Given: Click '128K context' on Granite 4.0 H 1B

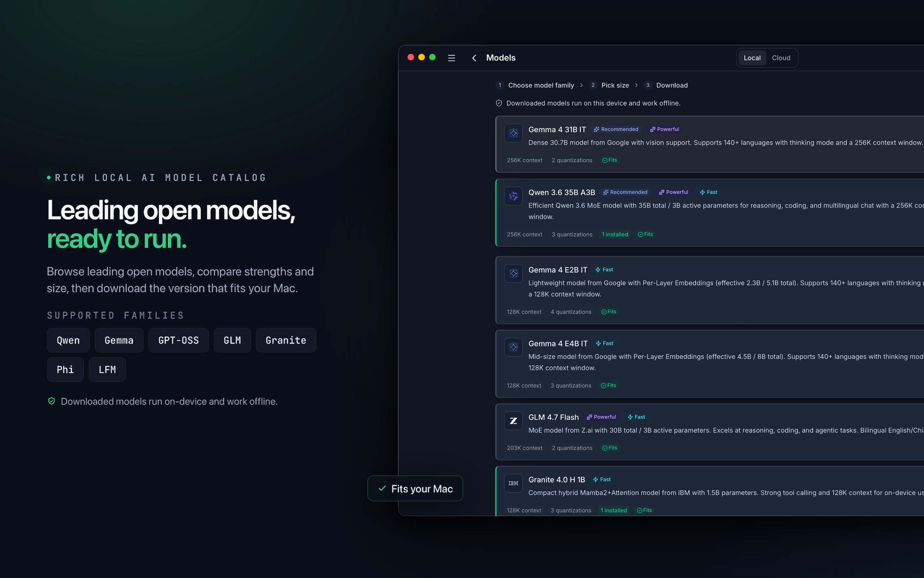Looking at the screenshot, I should (x=524, y=510).
